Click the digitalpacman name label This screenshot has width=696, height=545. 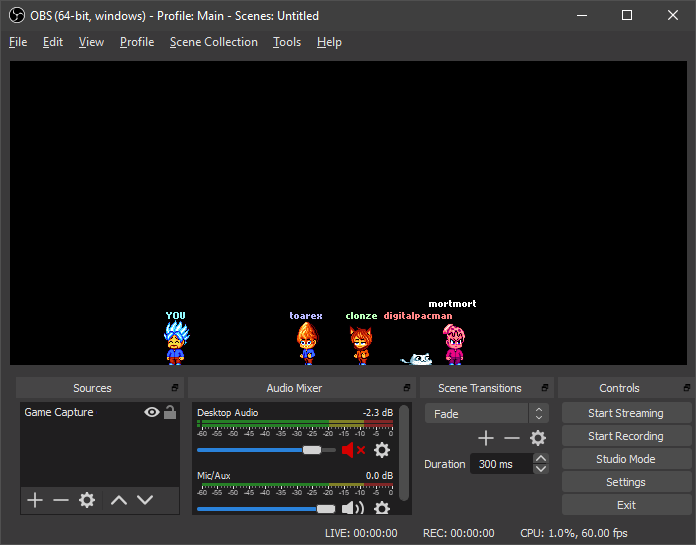(x=418, y=316)
